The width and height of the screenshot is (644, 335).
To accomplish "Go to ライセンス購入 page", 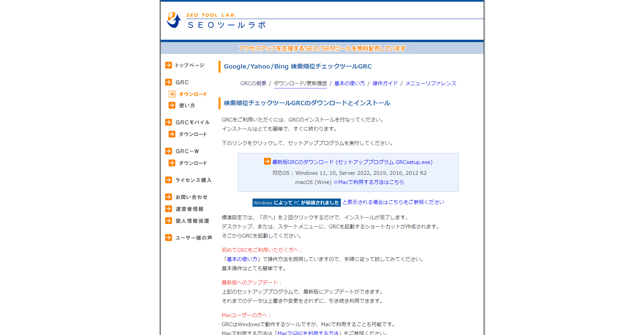I will [194, 180].
